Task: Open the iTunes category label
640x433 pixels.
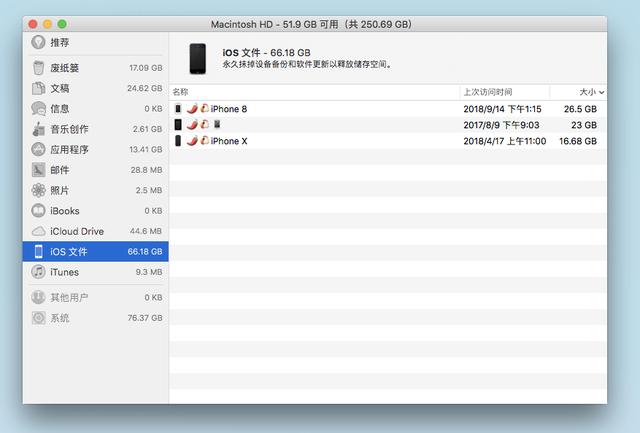Action: click(x=64, y=272)
